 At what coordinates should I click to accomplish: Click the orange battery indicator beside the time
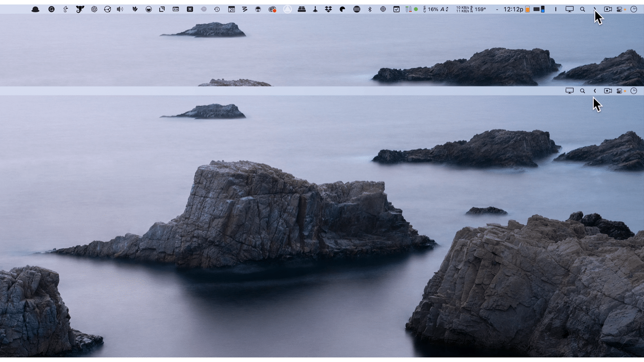pyautogui.click(x=528, y=9)
